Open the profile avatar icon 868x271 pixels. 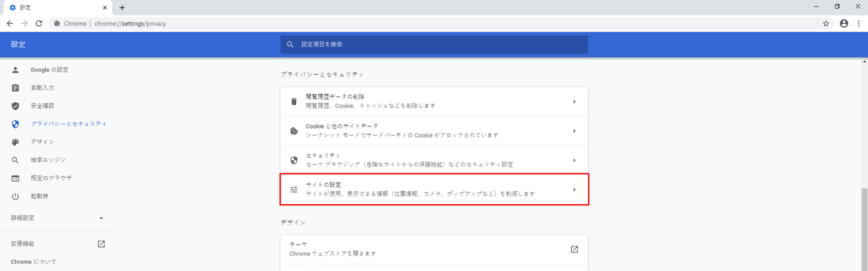coord(844,23)
